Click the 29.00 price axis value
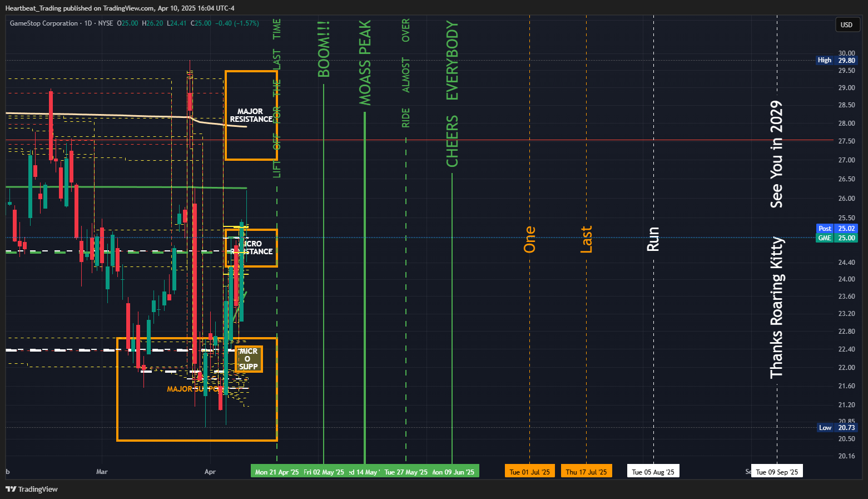 click(x=847, y=88)
